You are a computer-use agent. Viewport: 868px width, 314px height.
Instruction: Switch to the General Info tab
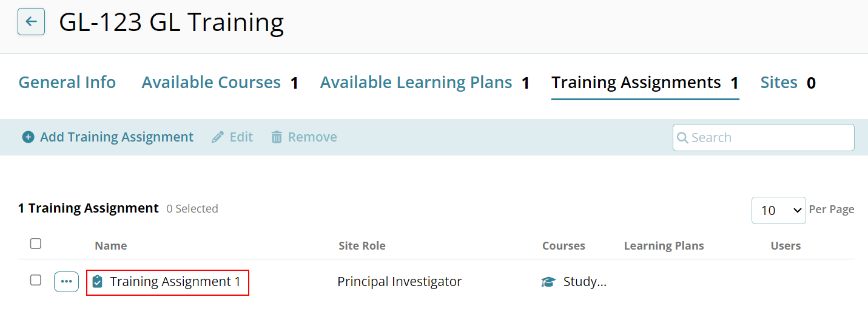(x=67, y=83)
